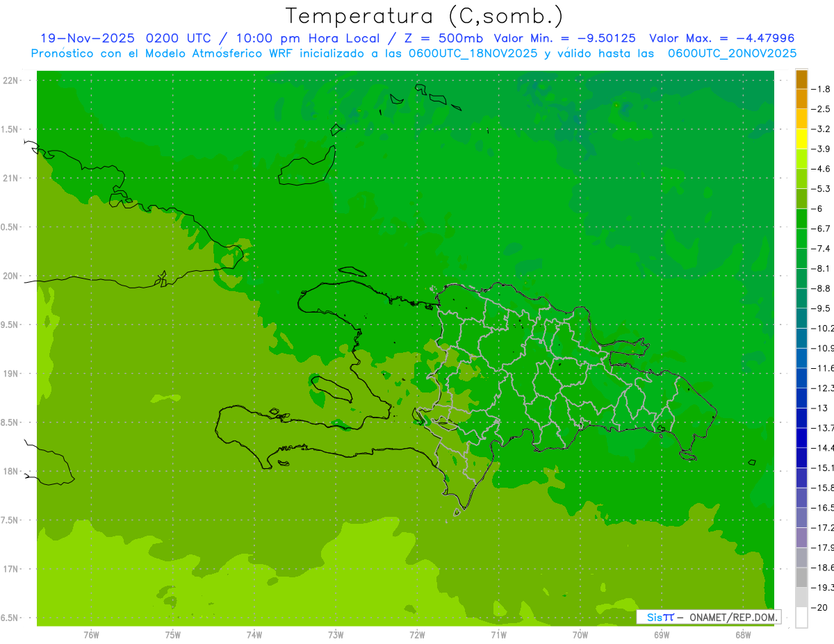Click the '74W' longitude label
Viewport: 834px width, 644px height.
(254, 635)
